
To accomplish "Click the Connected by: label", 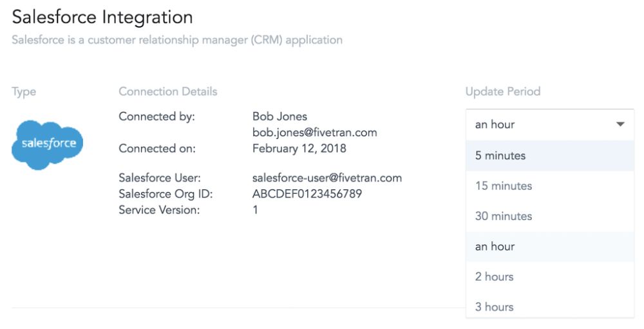I will click(x=157, y=117).
